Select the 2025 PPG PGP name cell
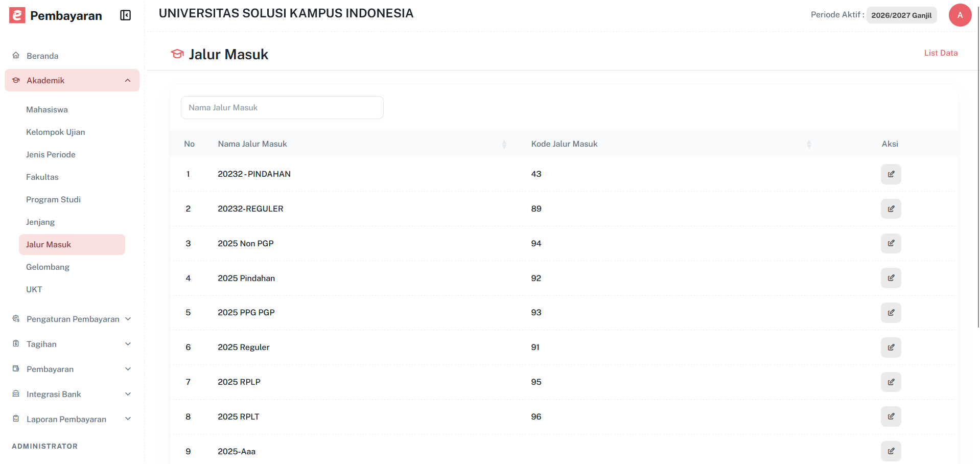Image resolution: width=980 pixels, height=464 pixels. (246, 313)
